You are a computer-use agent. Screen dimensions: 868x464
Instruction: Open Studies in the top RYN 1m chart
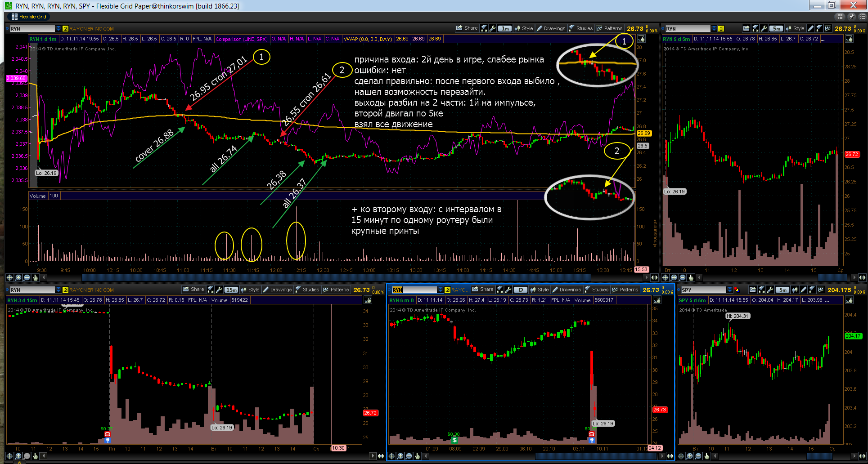click(x=581, y=28)
